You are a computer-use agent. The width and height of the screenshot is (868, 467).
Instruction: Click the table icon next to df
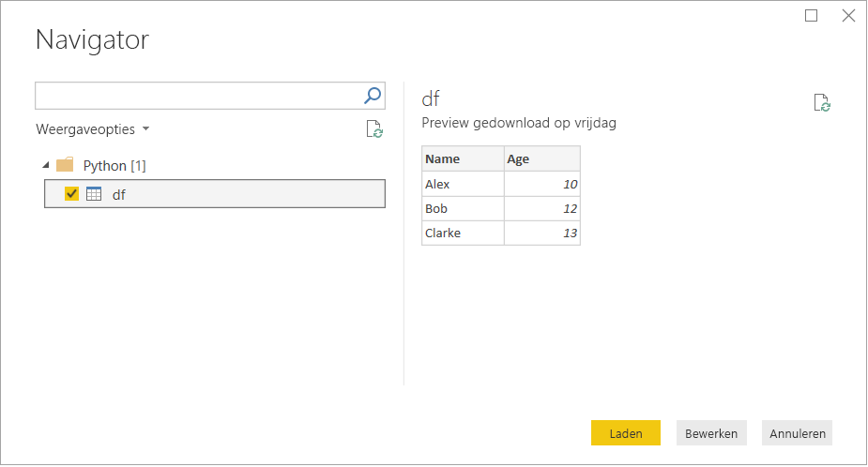(94, 194)
